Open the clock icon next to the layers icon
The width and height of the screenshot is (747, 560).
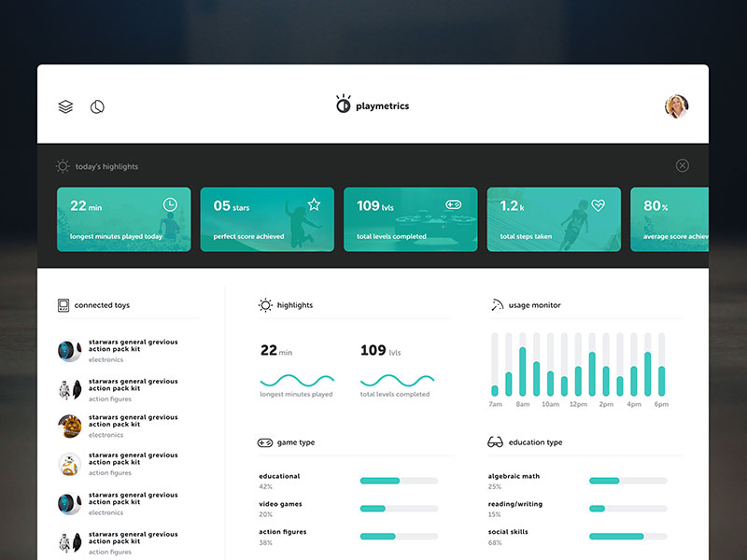tap(96, 106)
